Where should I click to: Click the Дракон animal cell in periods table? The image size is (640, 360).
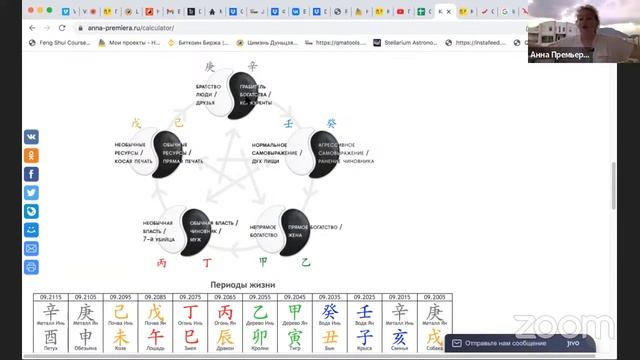click(225, 340)
